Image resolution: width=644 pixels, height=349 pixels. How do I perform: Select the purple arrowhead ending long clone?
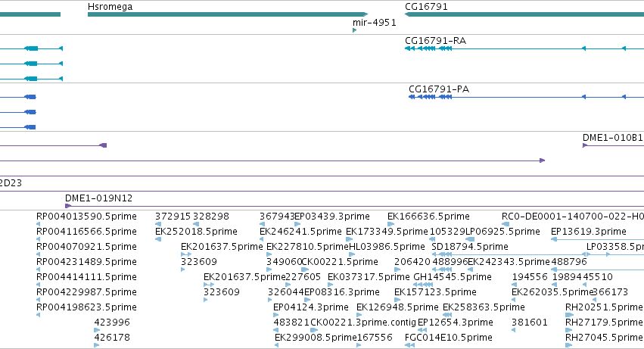pos(542,160)
